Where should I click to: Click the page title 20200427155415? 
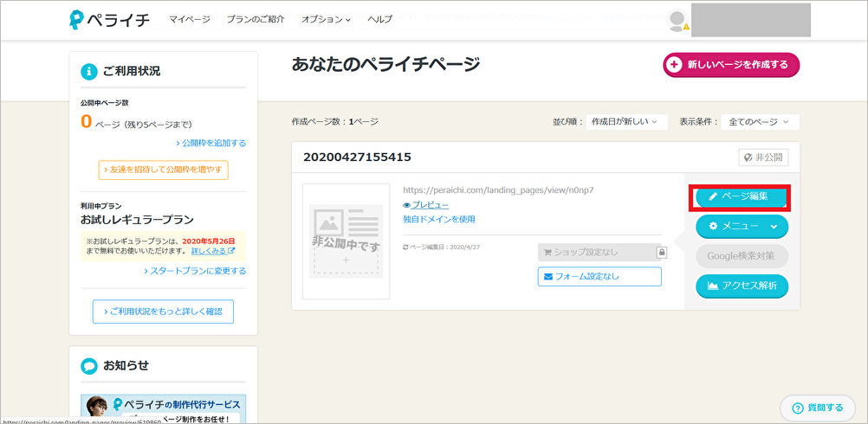pyautogui.click(x=357, y=157)
